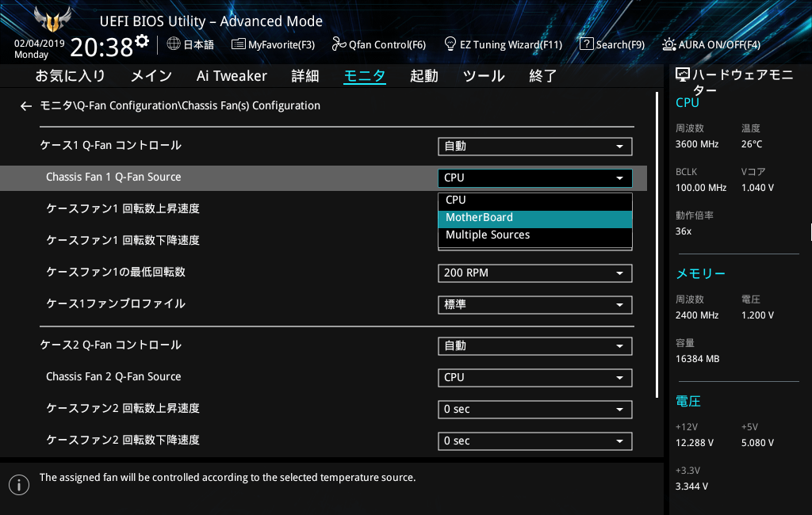Click the ケース1 Q-Fan コントロール label
The width and height of the screenshot is (812, 515).
point(111,146)
